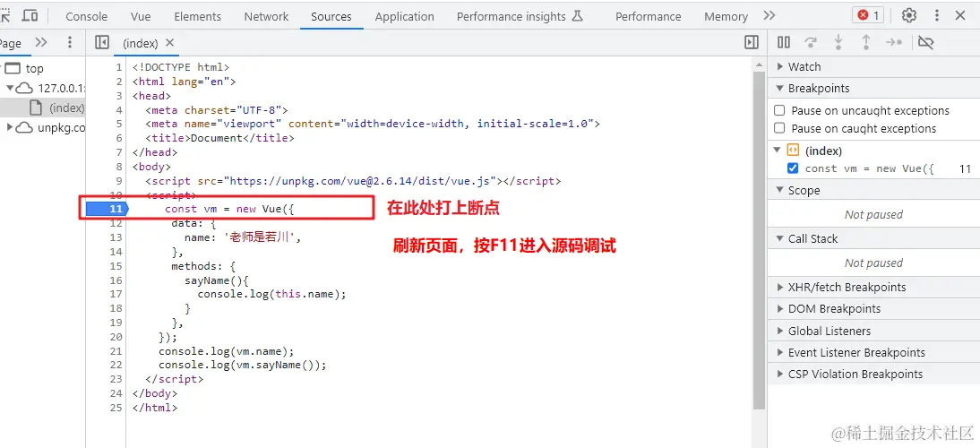Click line number 17 in gutter
Screen dimensions: 980x448
(115, 294)
